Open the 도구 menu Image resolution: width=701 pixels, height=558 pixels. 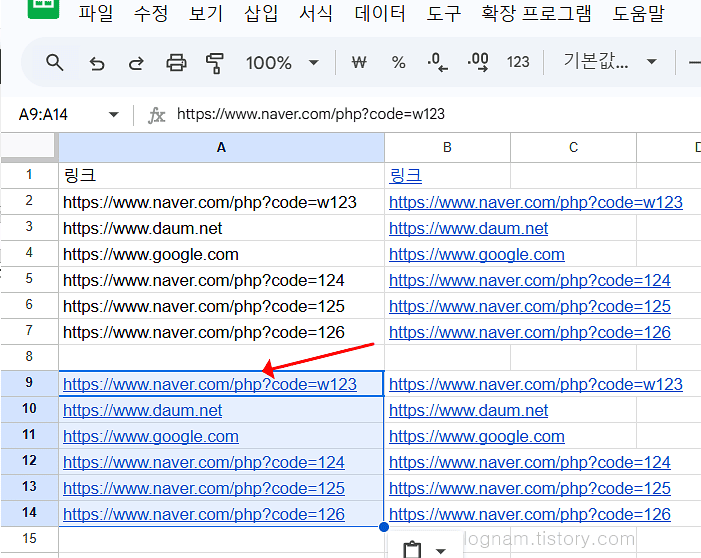443,13
